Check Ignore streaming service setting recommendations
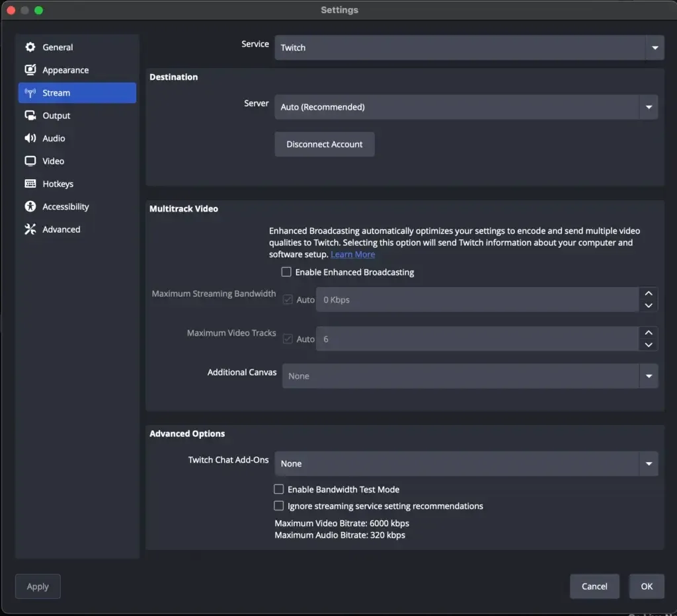 [279, 506]
